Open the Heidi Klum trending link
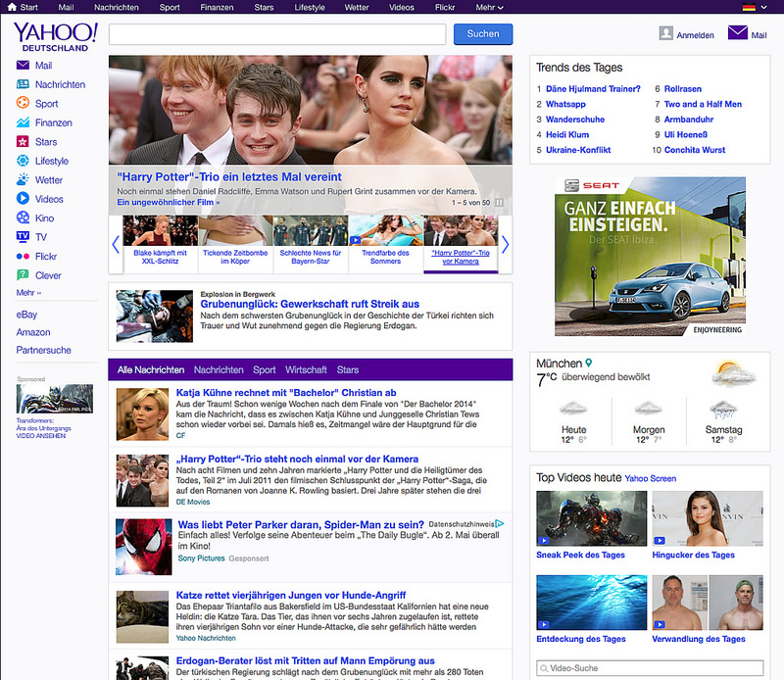The height and width of the screenshot is (680, 784). click(x=568, y=134)
